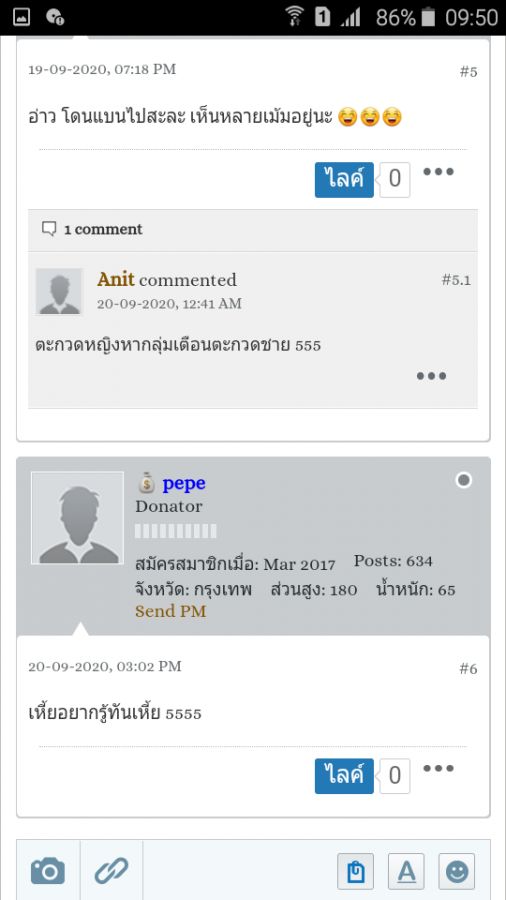
Task: Open the three-dot menu on post #5
Action: (x=439, y=172)
